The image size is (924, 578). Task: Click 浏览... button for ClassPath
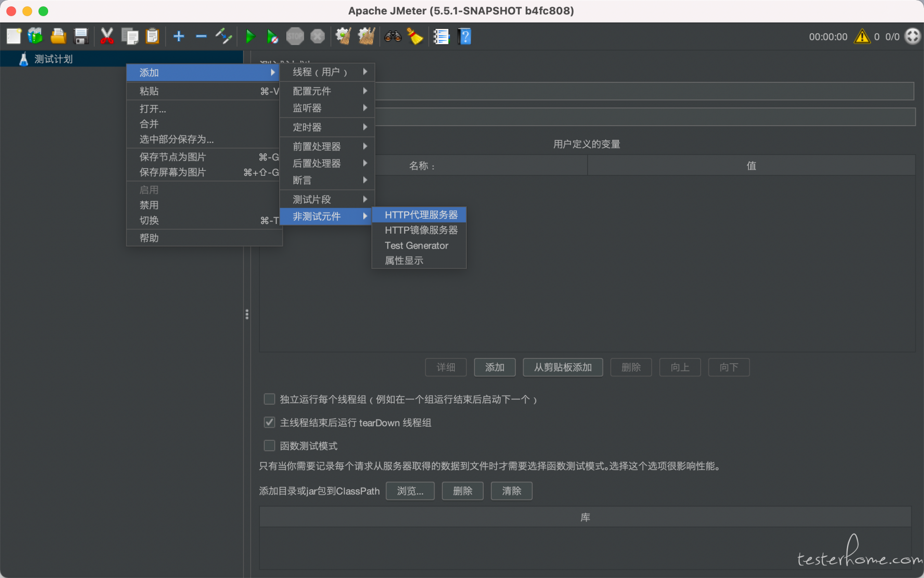pos(410,491)
